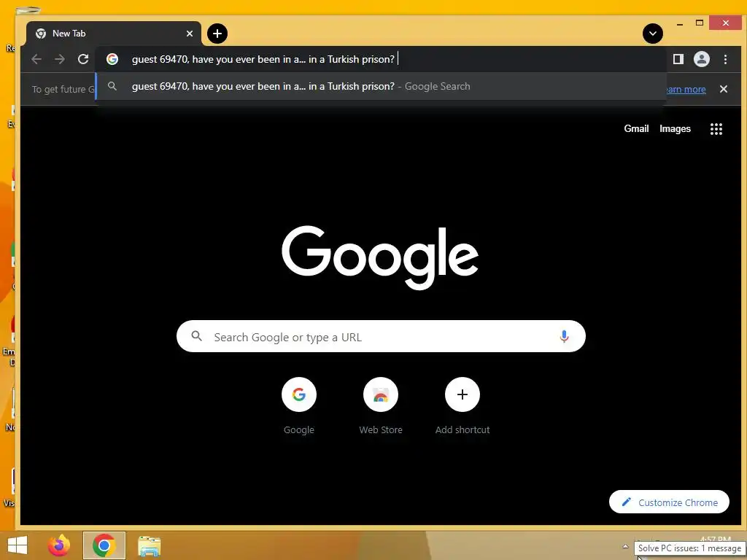747x560 pixels.
Task: Go forward with the forward arrow
Action: 60,59
